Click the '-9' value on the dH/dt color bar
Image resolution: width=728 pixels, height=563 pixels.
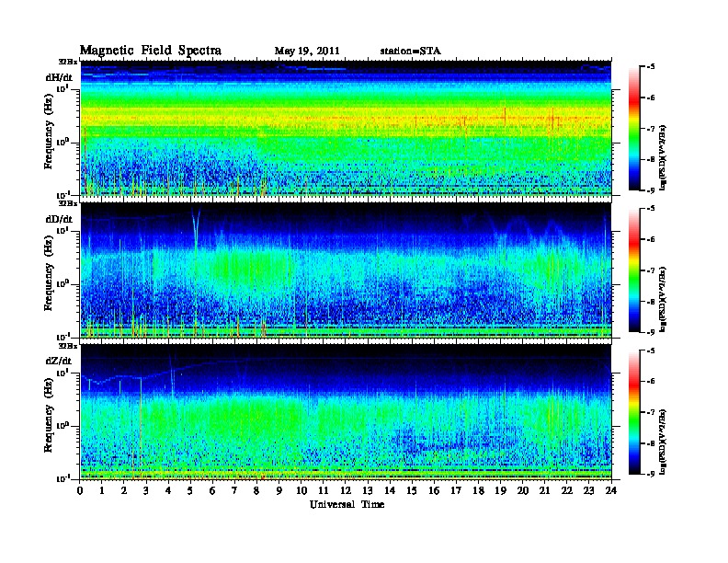651,190
